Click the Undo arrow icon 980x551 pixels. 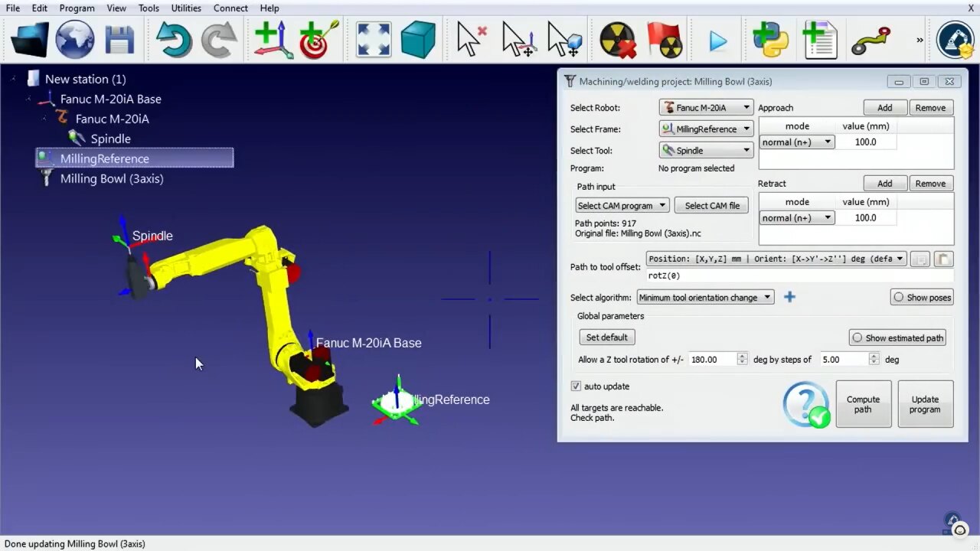point(174,40)
